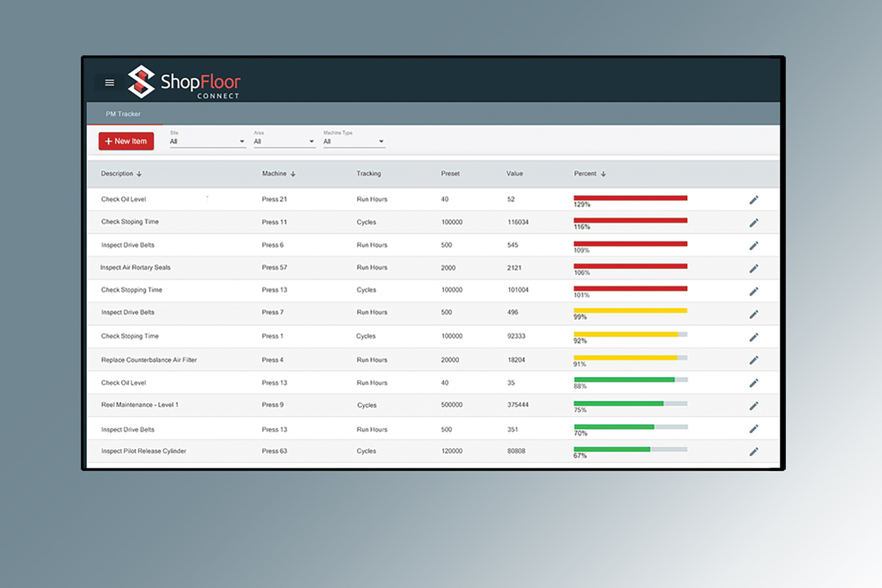Edit the Inspect Air Rortary Seals record
This screenshot has height=588, width=882.
click(x=754, y=268)
